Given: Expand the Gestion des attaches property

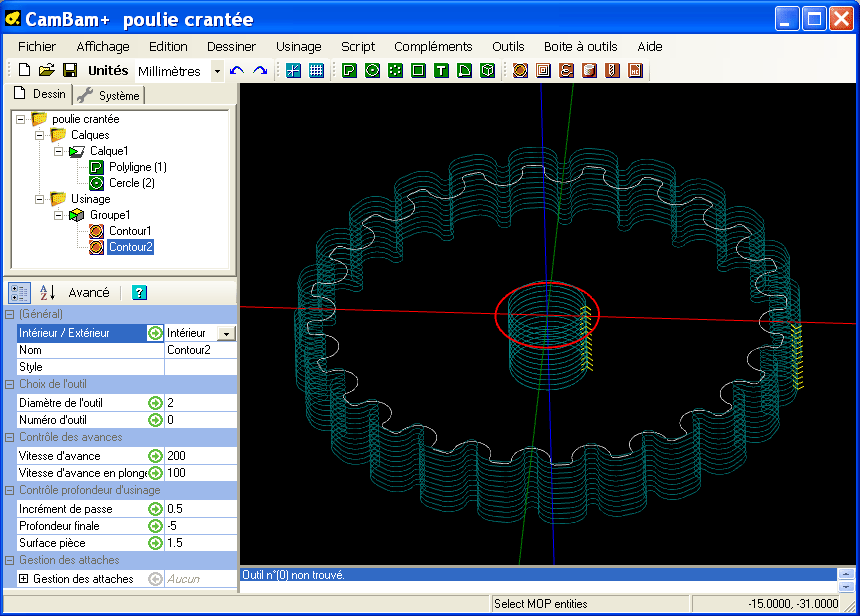Looking at the screenshot, I should [24, 579].
